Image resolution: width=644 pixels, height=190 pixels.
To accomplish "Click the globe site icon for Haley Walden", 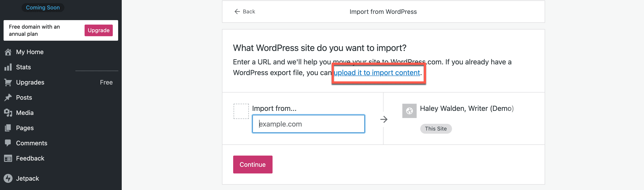I will coord(409,111).
